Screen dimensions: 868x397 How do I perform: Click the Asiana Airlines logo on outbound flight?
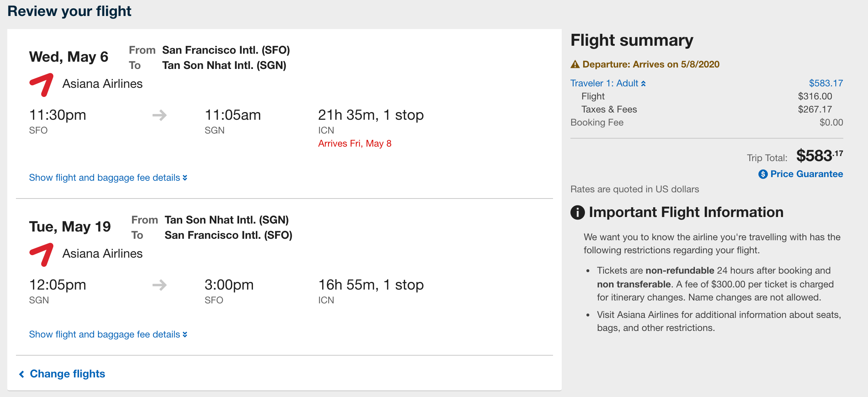coord(42,85)
